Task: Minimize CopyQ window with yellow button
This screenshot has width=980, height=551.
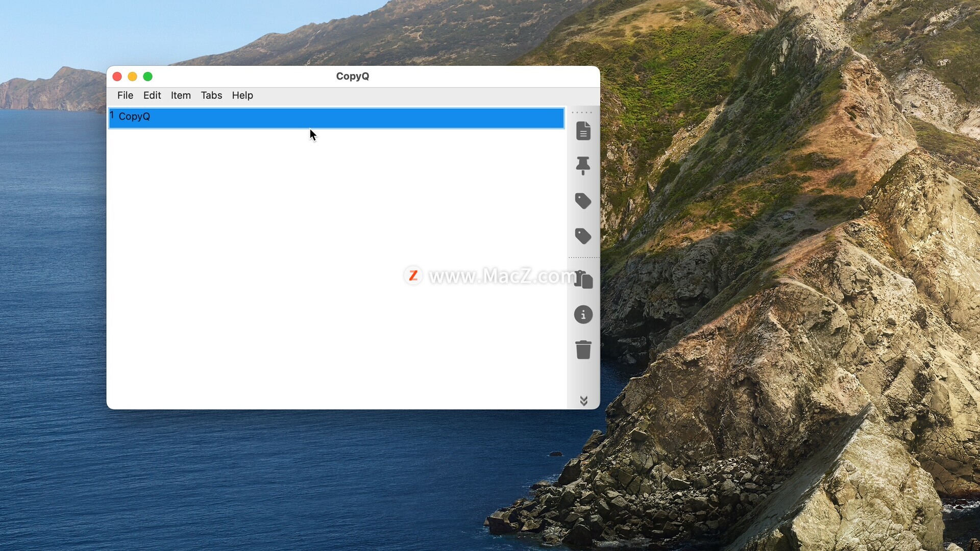Action: 132,77
